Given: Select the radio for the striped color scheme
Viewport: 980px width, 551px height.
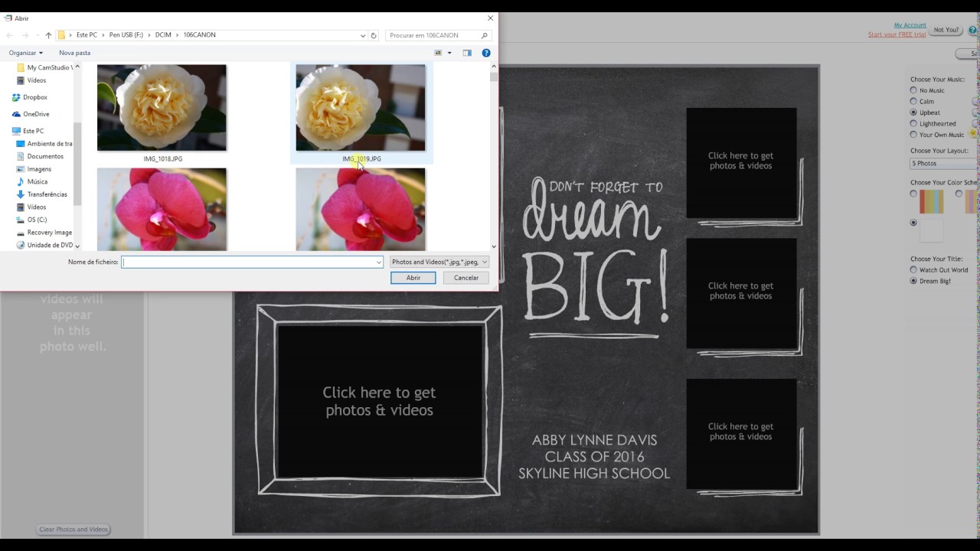Looking at the screenshot, I should [913, 194].
